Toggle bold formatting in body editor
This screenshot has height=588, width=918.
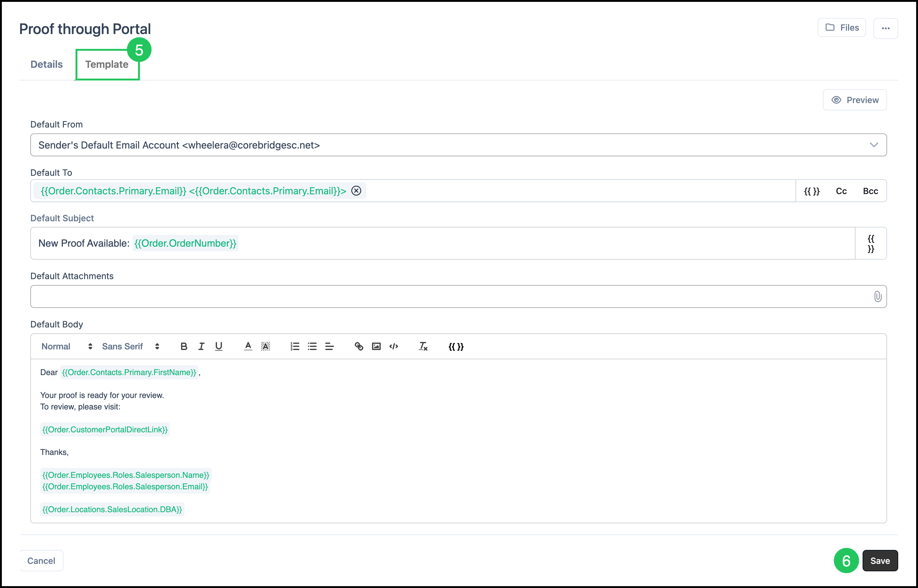(184, 346)
